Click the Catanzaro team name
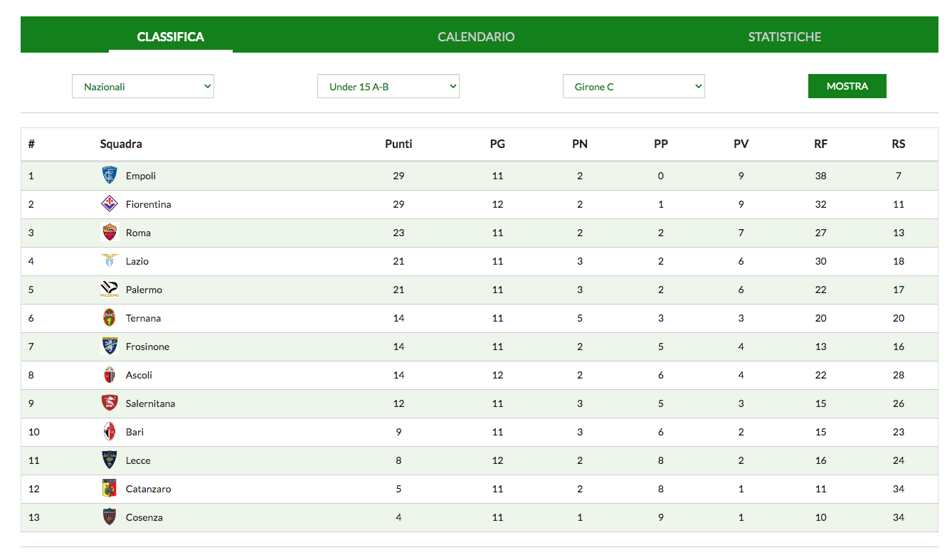Image resolution: width=952 pixels, height=560 pixels. tap(148, 489)
